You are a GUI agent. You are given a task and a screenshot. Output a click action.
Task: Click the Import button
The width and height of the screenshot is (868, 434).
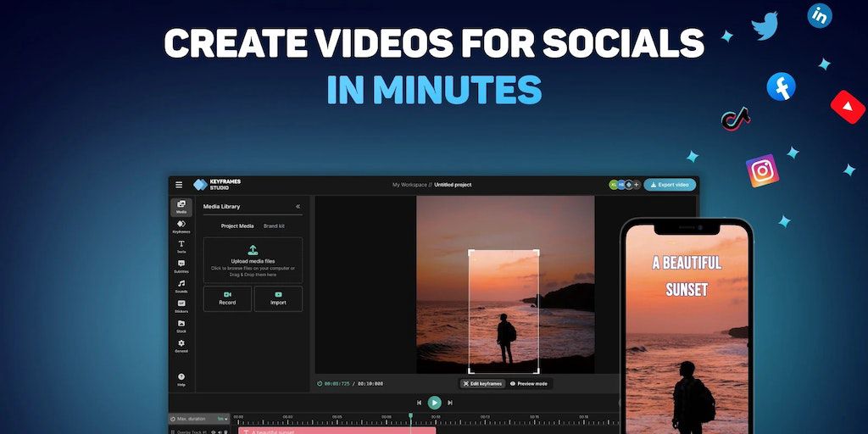(278, 298)
